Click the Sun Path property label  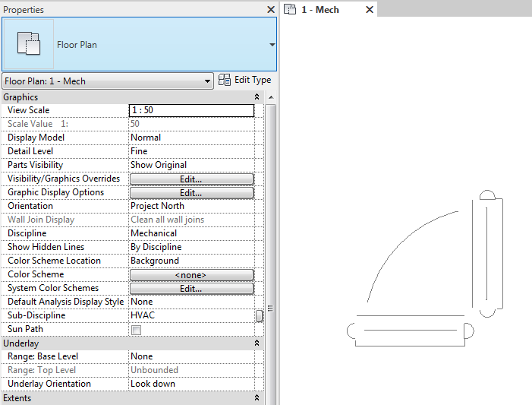click(25, 329)
